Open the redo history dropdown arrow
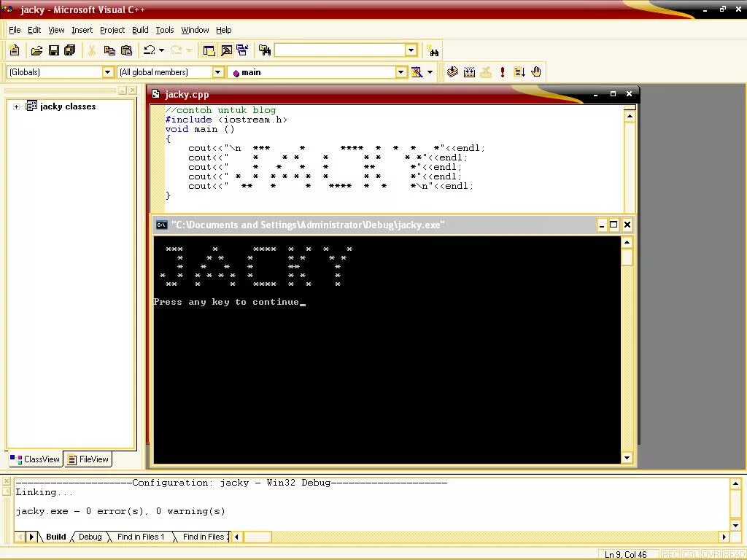The image size is (747, 560). click(x=189, y=50)
